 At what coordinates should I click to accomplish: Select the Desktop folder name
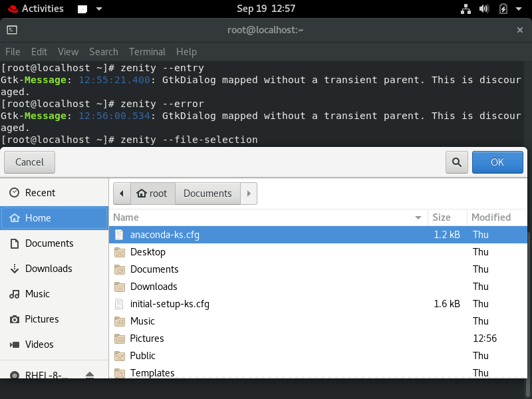(x=148, y=252)
